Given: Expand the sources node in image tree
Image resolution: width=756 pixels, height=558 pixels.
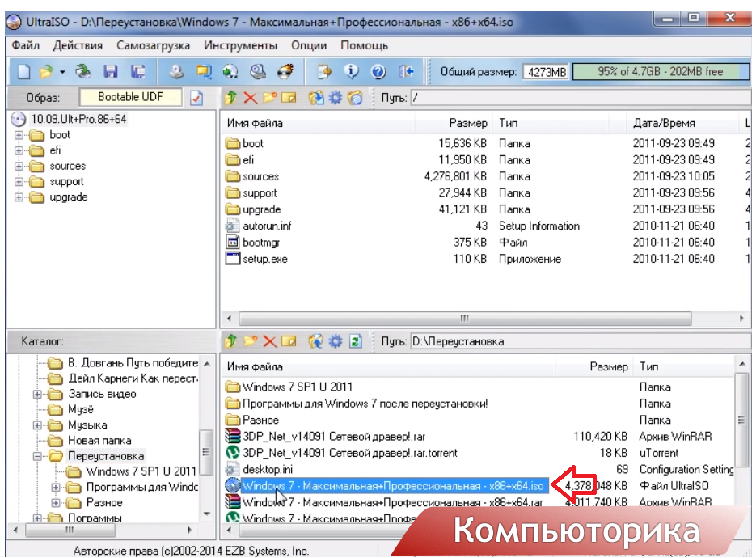Looking at the screenshot, I should 19,167.
